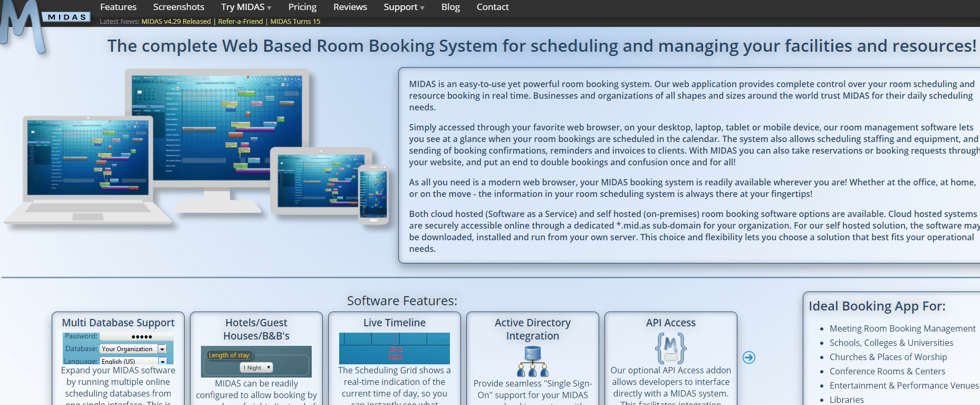The image size is (980, 405).
Task: Click "Schools, Colleges & Universities" list item
Action: 891,343
